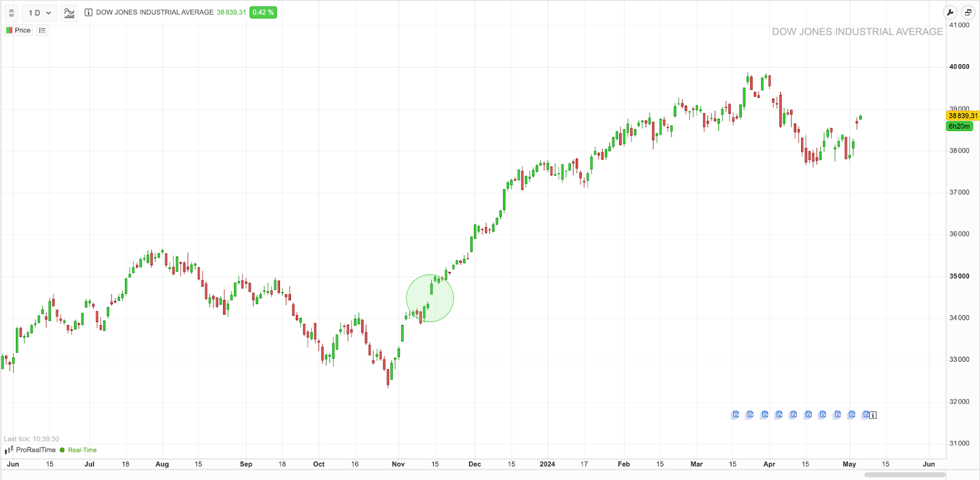Open the list icon next to Price
The height and width of the screenshot is (480, 980).
pyautogui.click(x=42, y=30)
